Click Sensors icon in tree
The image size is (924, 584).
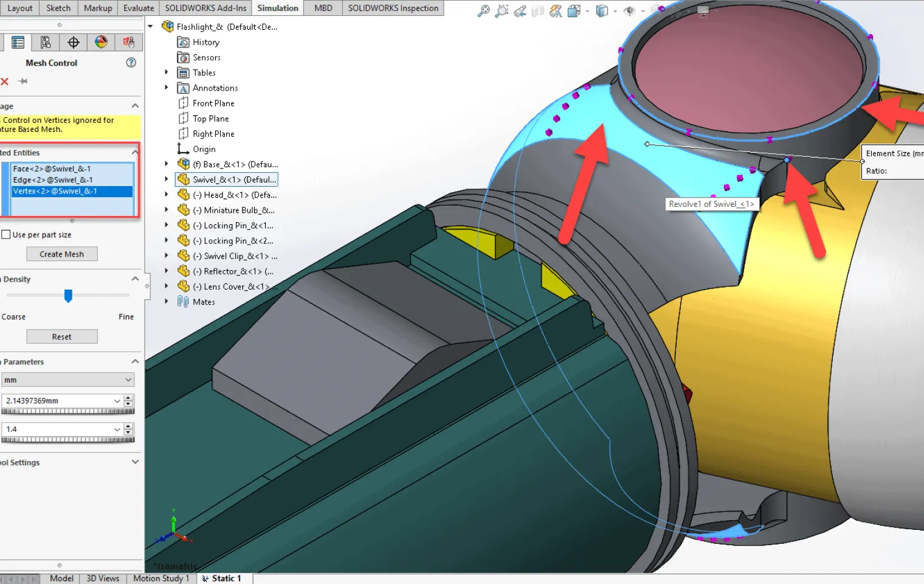[183, 57]
